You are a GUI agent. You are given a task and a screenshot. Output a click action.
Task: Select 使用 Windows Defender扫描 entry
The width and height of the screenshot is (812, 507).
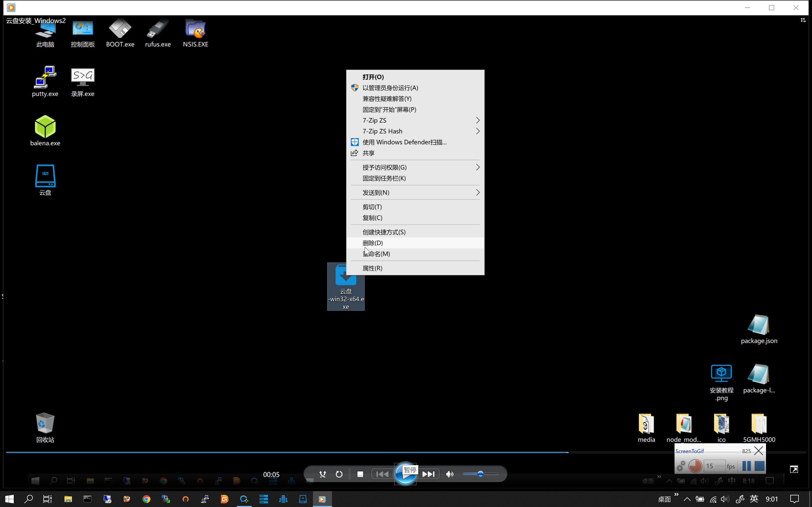tap(415, 142)
